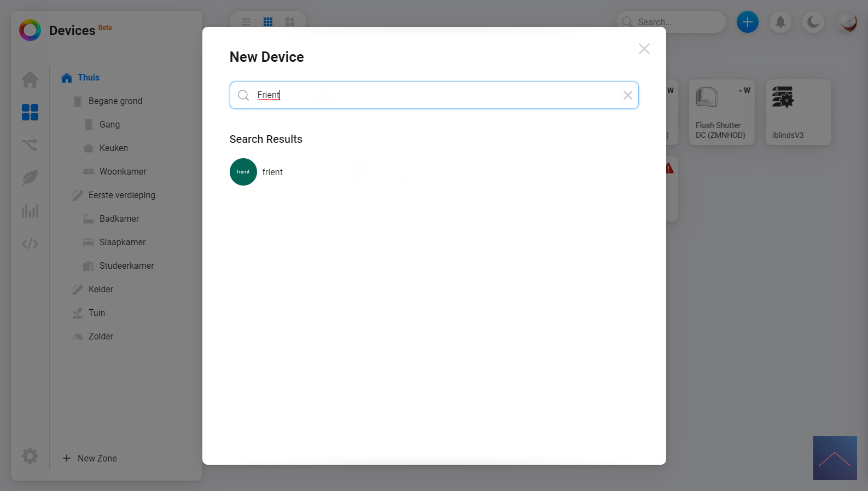Viewport: 868px width, 491px height.
Task: Open the Energy leaf icon
Action: [30, 178]
